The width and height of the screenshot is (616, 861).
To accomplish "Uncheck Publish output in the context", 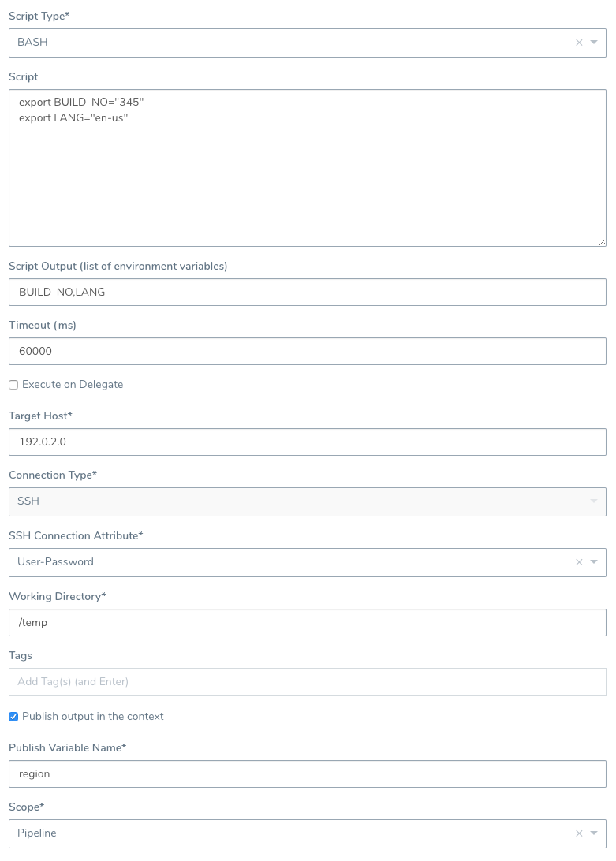I will pyautogui.click(x=13, y=717).
